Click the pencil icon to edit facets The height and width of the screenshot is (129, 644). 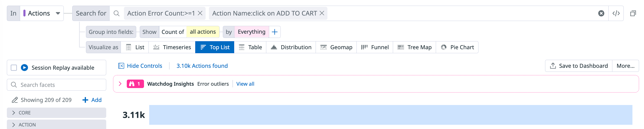tap(15, 100)
